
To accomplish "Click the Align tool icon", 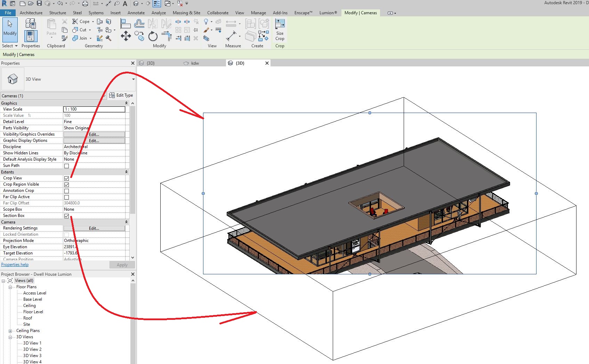I will (x=125, y=24).
